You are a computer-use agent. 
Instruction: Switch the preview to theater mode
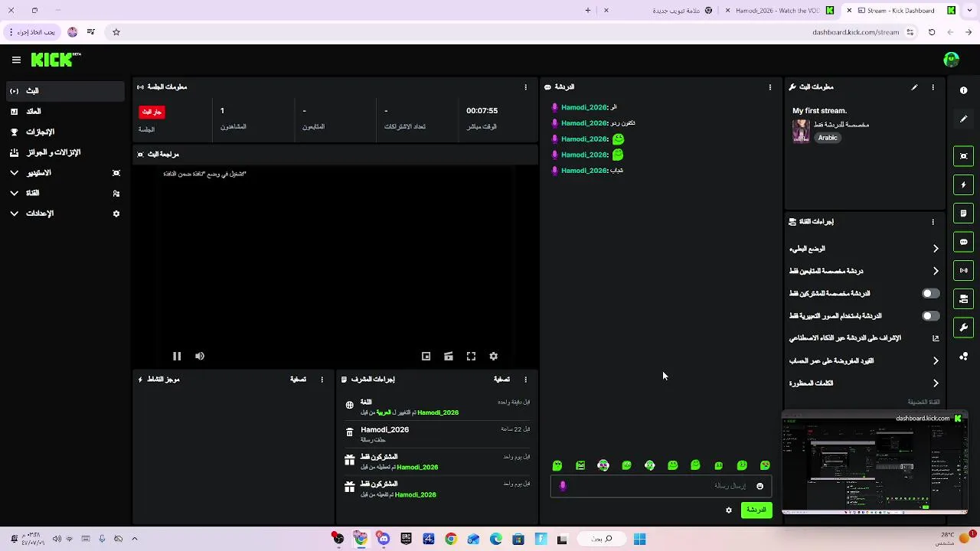449,356
